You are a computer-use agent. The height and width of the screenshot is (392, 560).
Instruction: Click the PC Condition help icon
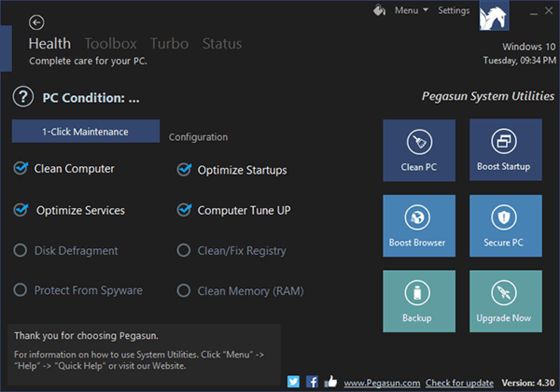tap(21, 97)
